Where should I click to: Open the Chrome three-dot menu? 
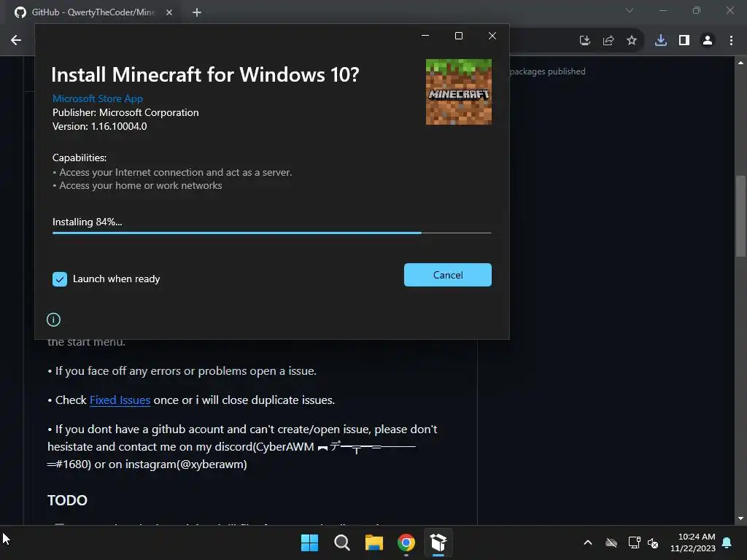click(x=731, y=41)
